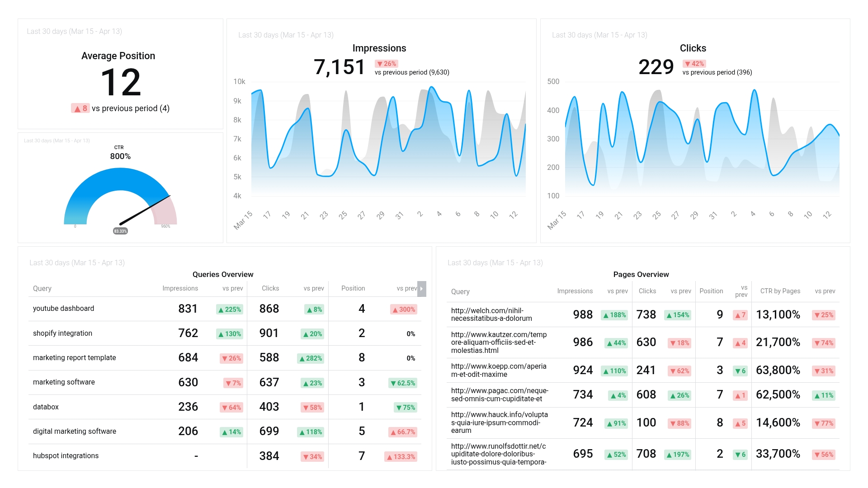868x488 pixels.
Task: Click the red triangle badge under Average Position
Action: click(80, 108)
